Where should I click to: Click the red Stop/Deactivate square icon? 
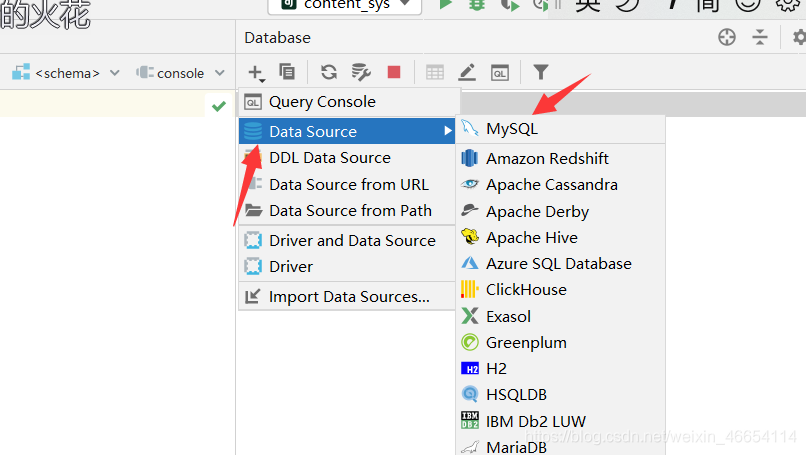click(x=394, y=72)
